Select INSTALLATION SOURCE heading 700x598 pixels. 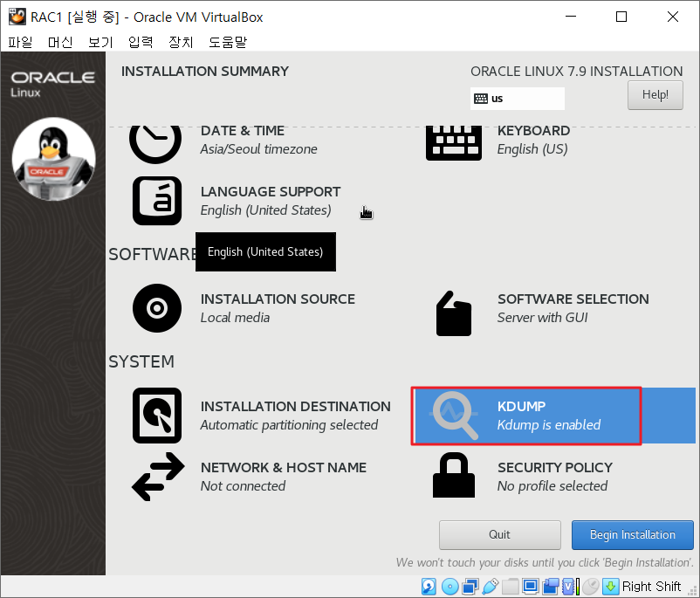tap(278, 299)
